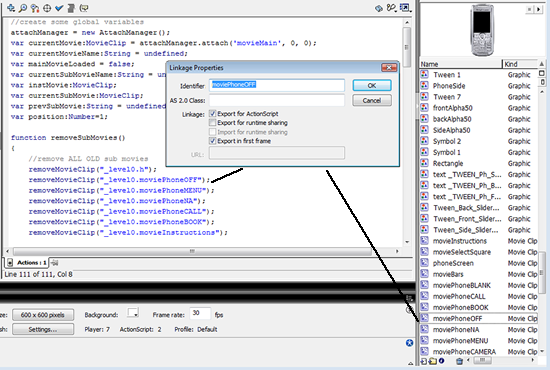
Task: Click the Delete trash icon in Library
Action: 459,361
